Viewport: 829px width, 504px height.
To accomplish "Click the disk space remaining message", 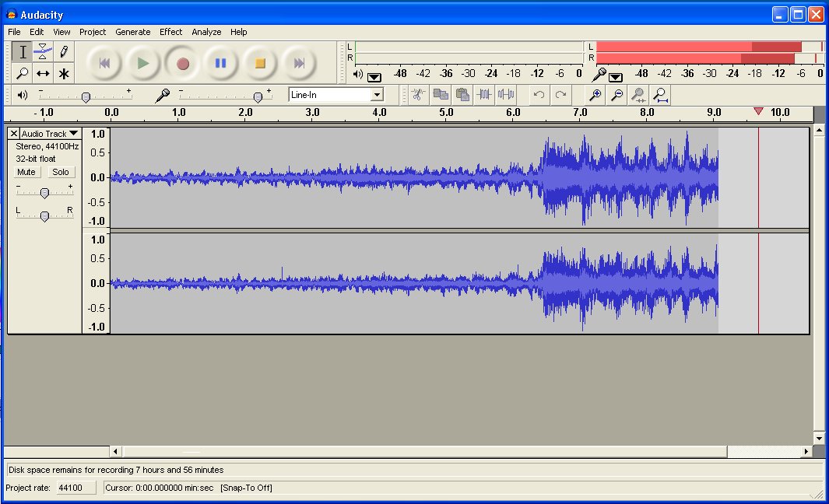I will pyautogui.click(x=116, y=470).
